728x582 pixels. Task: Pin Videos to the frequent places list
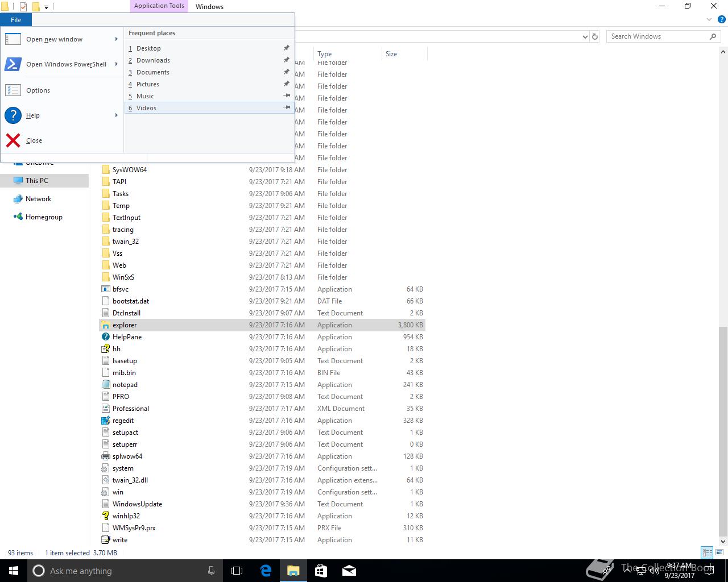click(x=287, y=108)
